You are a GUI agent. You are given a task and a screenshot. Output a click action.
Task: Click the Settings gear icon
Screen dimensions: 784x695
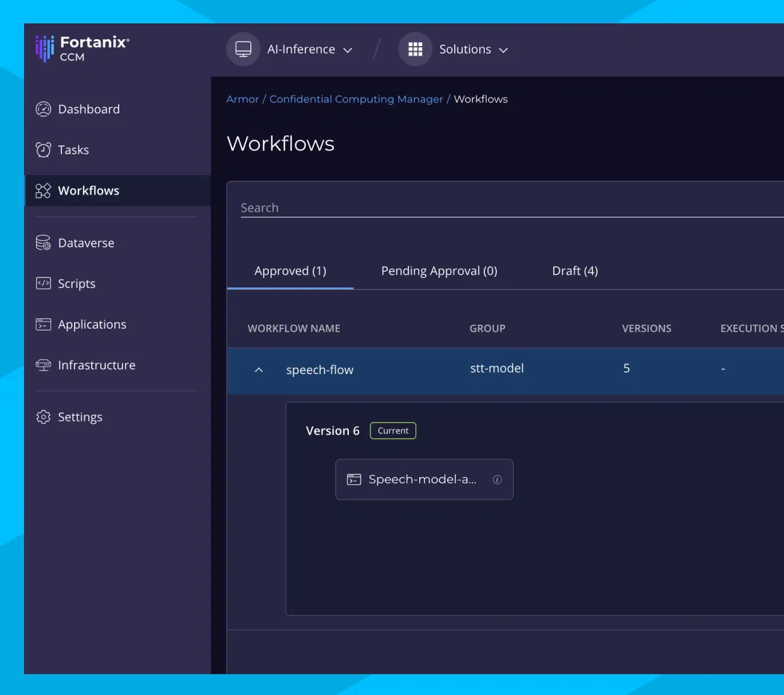click(43, 417)
